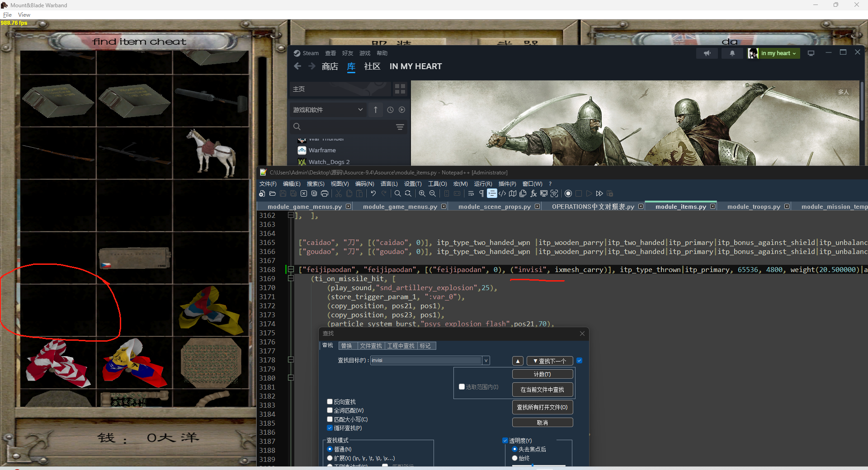The height and width of the screenshot is (470, 868).
Task: Click the Close current document toolbar icon
Action: tap(304, 193)
